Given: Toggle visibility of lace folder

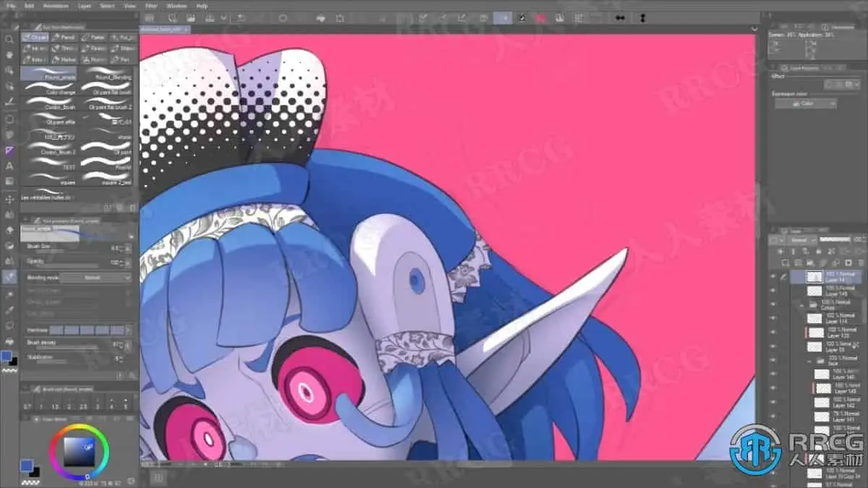Looking at the screenshot, I should pos(773,360).
